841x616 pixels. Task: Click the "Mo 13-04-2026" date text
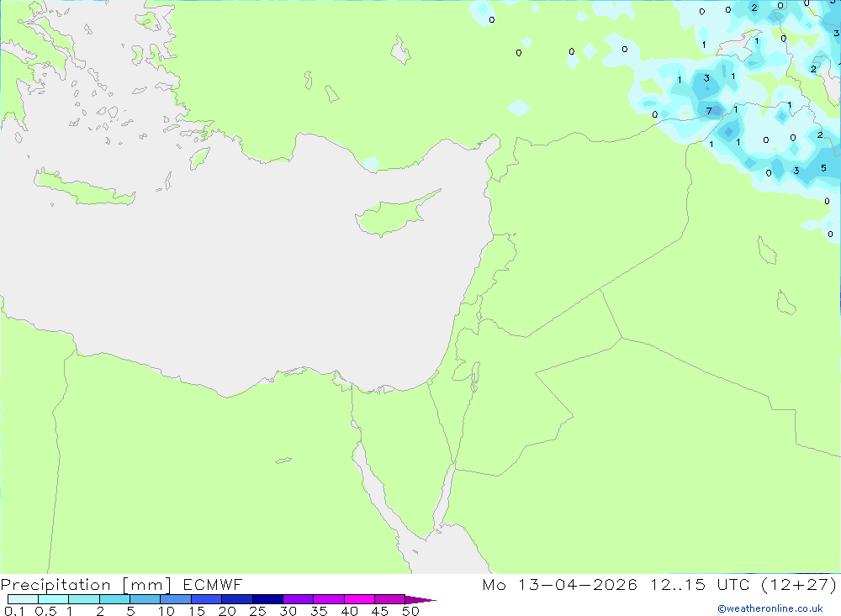(559, 584)
